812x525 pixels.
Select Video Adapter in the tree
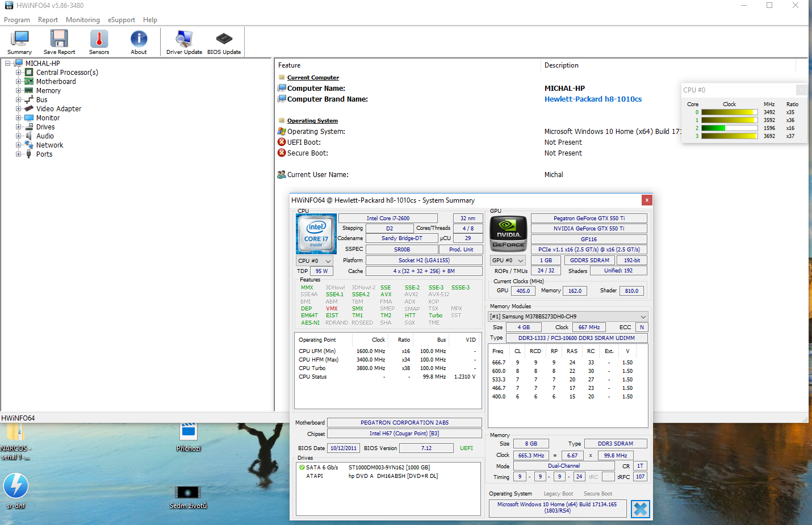click(58, 109)
